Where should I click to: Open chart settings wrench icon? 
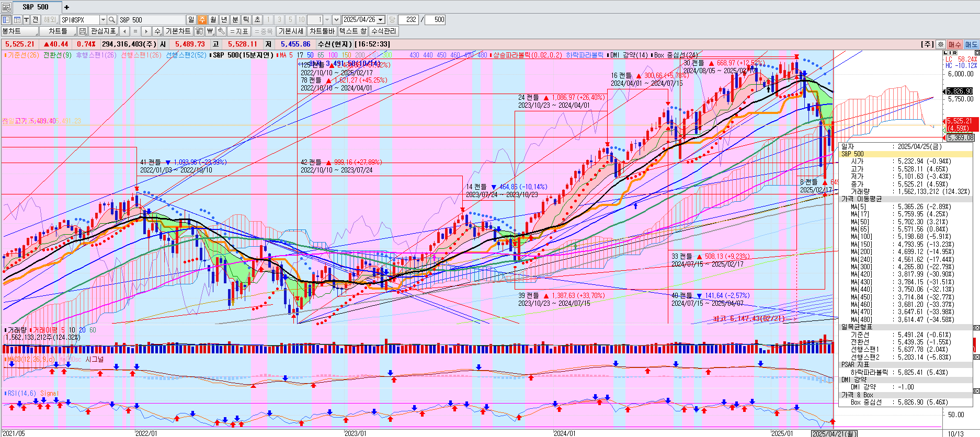(221, 31)
